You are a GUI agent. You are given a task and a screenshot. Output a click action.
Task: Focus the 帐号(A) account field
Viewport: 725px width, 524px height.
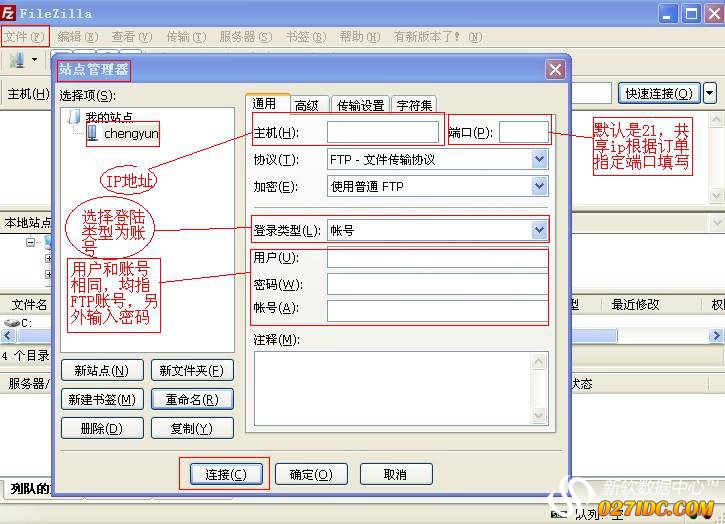(437, 311)
